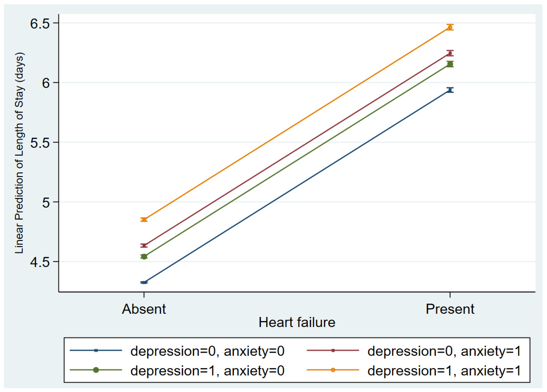Click the blue marker at Heart failure Absent
Image resolution: width=547 pixels, height=392 pixels.
pyautogui.click(x=144, y=282)
